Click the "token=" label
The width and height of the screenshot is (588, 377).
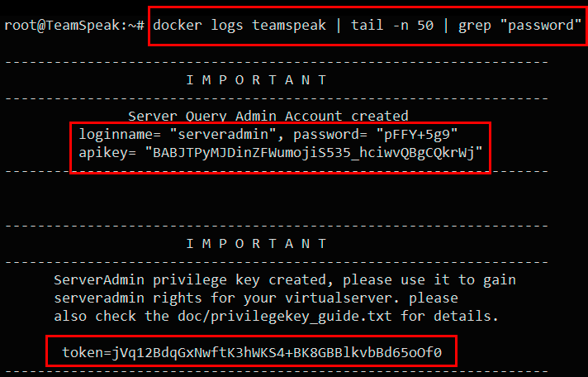click(x=86, y=353)
